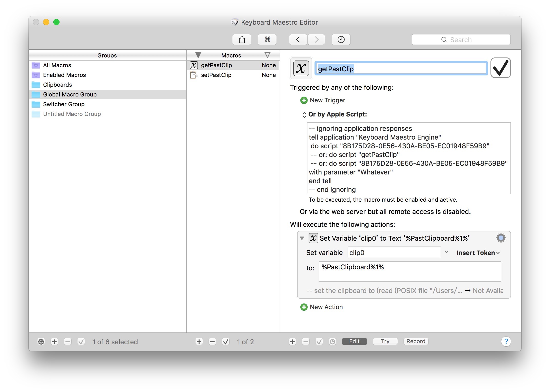Open the recent history clock button

[341, 40]
